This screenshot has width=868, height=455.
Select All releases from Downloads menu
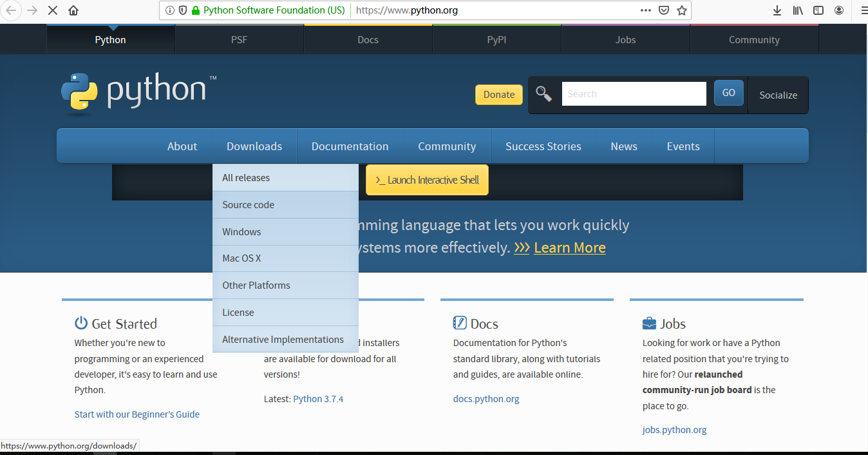(285, 178)
